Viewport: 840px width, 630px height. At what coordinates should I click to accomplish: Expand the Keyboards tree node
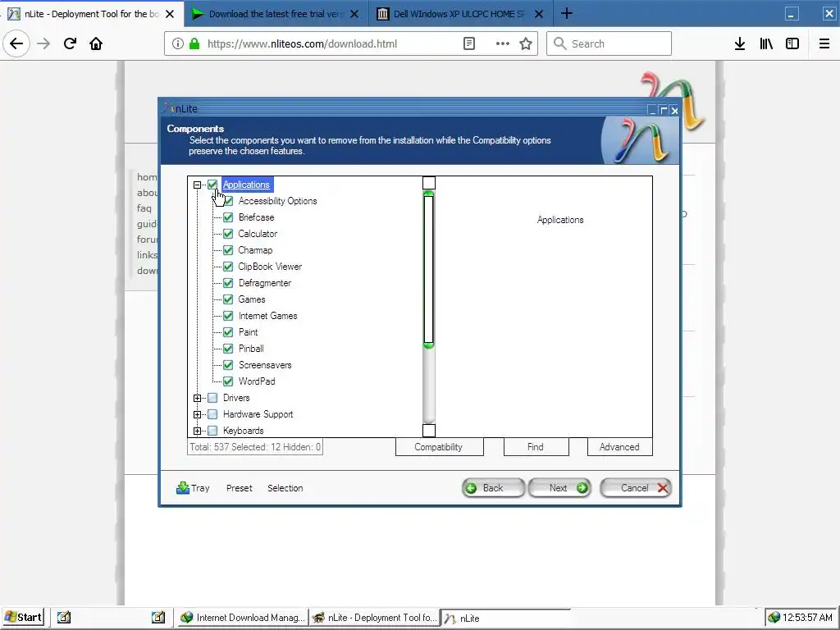coord(197,431)
